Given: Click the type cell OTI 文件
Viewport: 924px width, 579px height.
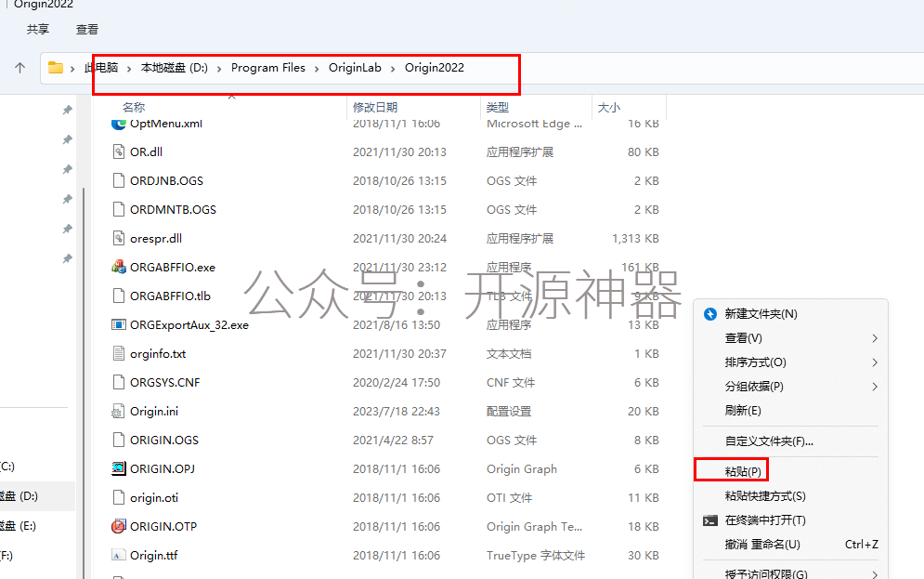Looking at the screenshot, I should [x=509, y=498].
